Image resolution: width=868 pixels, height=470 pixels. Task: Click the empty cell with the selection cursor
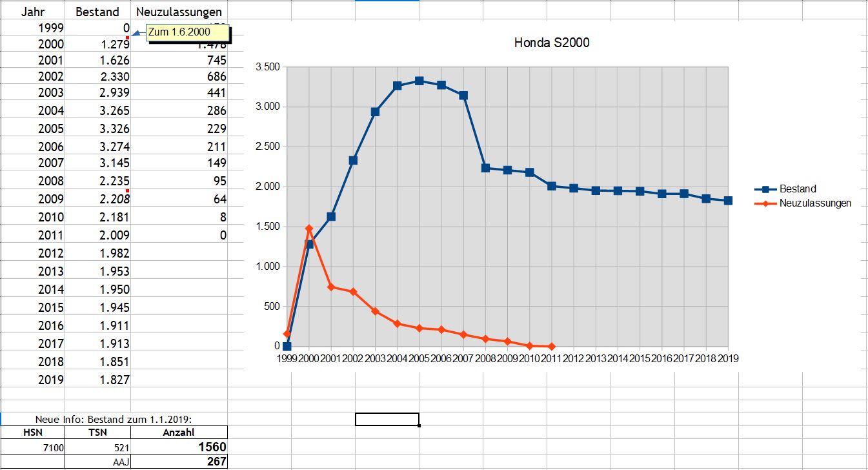click(387, 420)
